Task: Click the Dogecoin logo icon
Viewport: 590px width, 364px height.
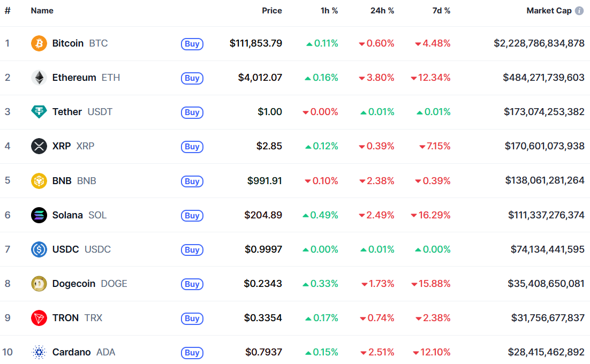Action: click(39, 284)
